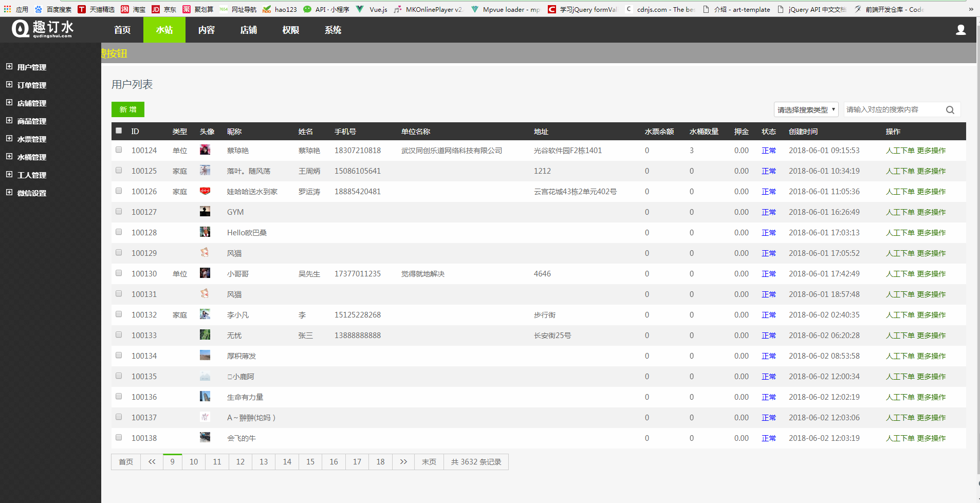The image size is (980, 503).
Task: Open the 天猫精选 bookmark
Action: tap(96, 9)
